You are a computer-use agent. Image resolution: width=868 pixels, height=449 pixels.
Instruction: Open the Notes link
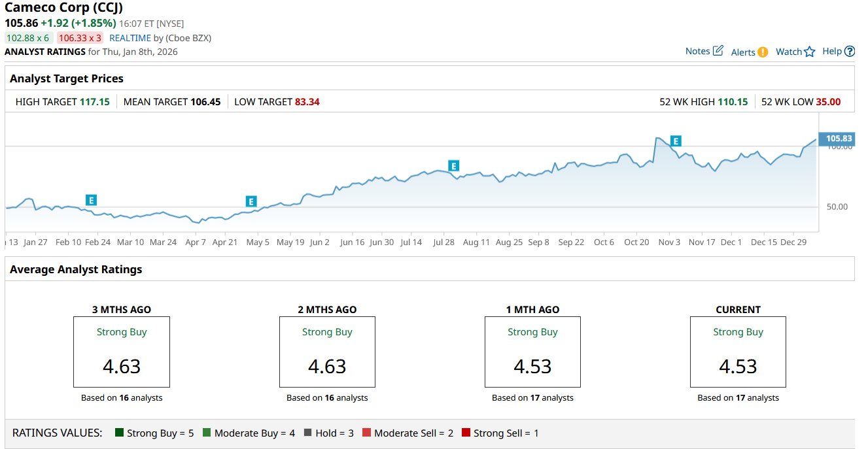pyautogui.click(x=697, y=51)
